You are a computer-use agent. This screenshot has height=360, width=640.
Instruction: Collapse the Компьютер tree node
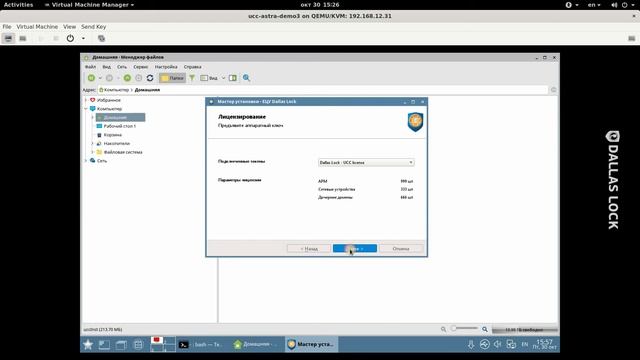pos(86,109)
